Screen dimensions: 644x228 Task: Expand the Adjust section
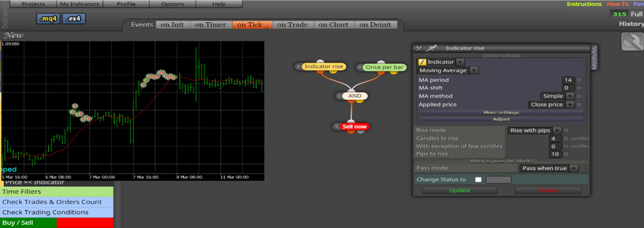[x=501, y=119]
